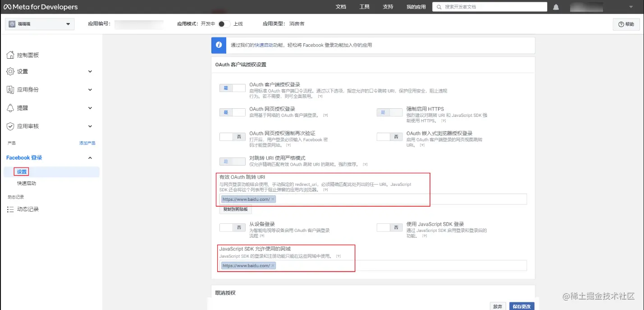Viewport: 644px width, 310px height.
Task: Toggle 使用 JavaScript SDK 登录 switch
Action: (x=389, y=227)
